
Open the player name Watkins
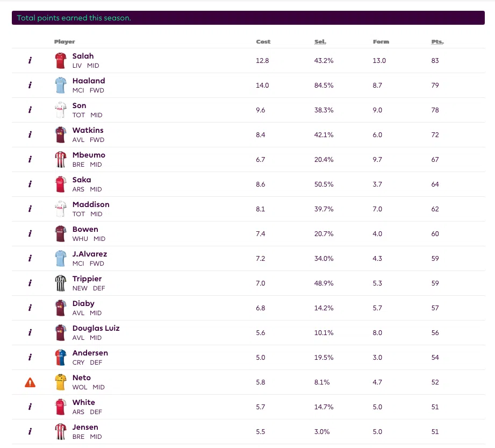pyautogui.click(x=88, y=130)
